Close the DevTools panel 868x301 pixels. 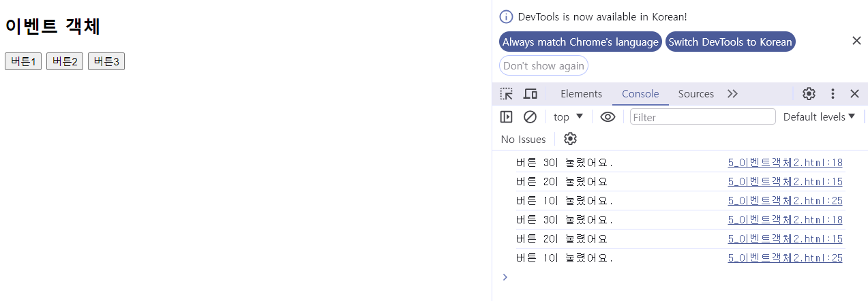point(854,94)
